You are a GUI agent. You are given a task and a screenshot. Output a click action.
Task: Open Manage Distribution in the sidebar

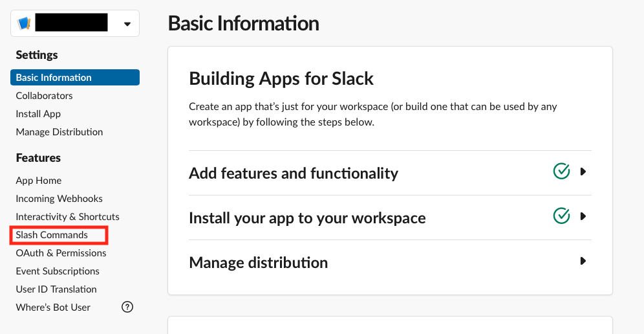coord(59,131)
